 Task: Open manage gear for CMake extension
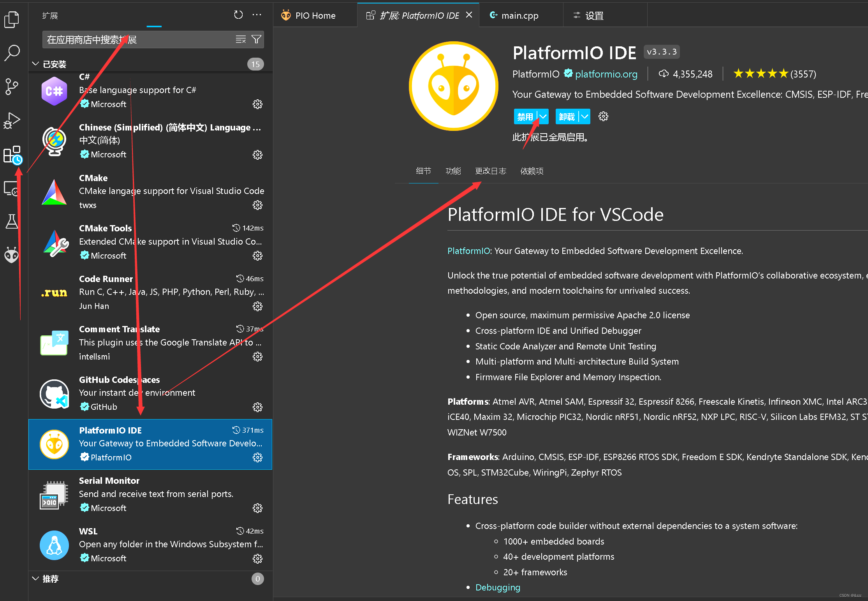257,205
